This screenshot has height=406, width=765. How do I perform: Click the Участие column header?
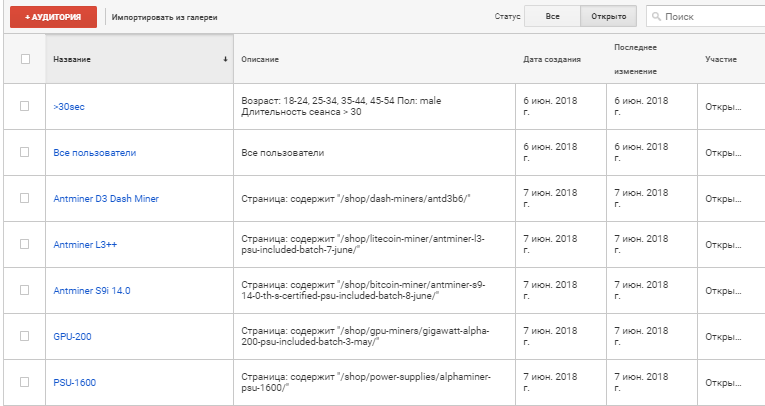720,60
